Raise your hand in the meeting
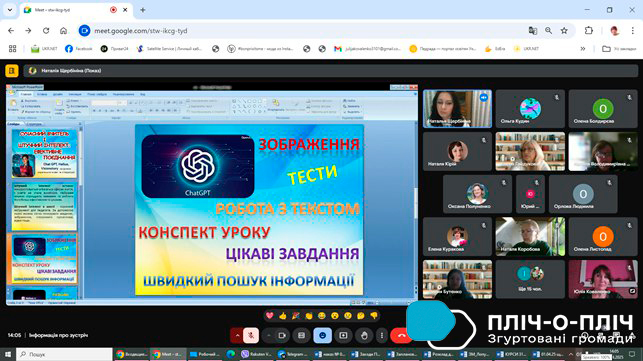643x361 pixels. pos(364,336)
